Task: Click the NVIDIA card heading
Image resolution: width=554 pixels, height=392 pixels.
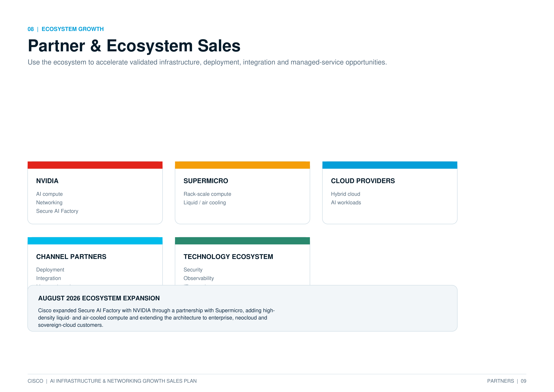Action: click(47, 181)
